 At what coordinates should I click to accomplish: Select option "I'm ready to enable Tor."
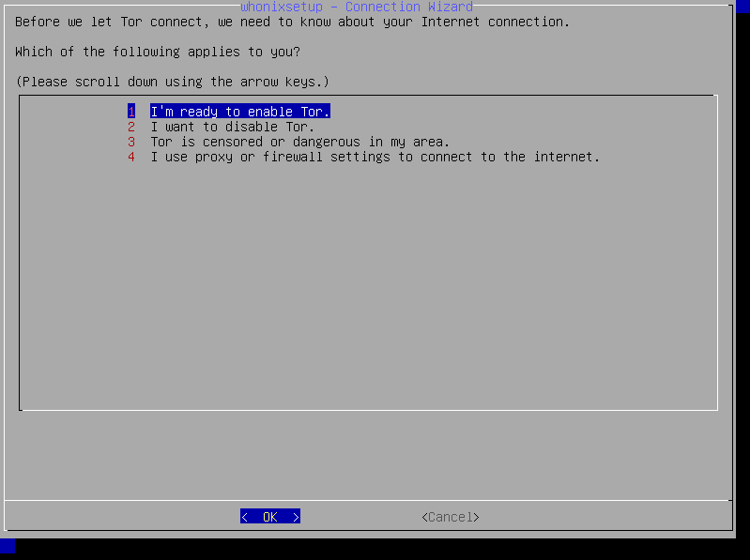pyautogui.click(x=240, y=112)
